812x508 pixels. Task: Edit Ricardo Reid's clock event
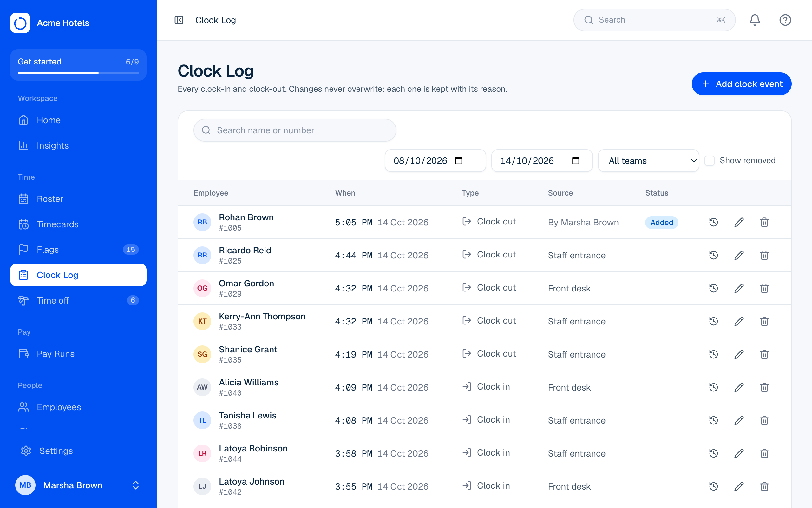point(739,255)
